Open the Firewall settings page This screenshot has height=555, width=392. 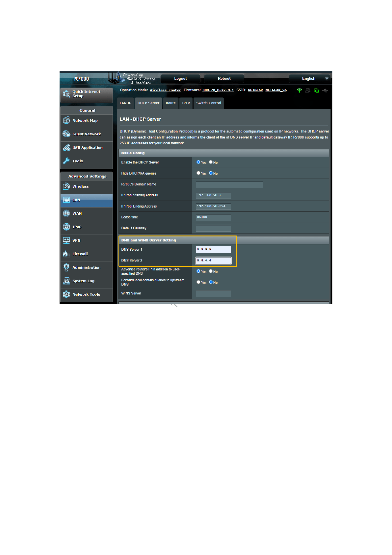pos(86,254)
